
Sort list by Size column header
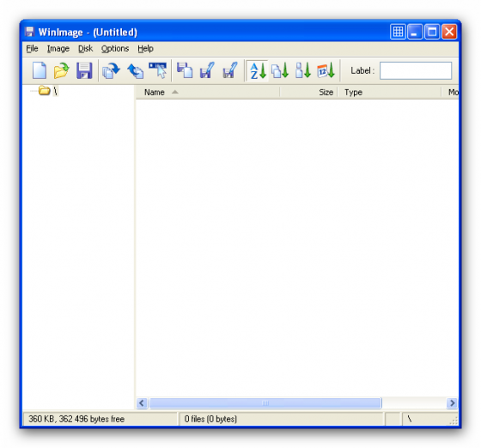pyautogui.click(x=308, y=92)
